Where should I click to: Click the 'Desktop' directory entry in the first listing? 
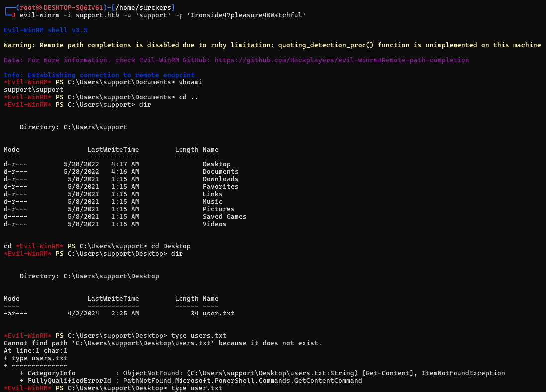(x=217, y=164)
